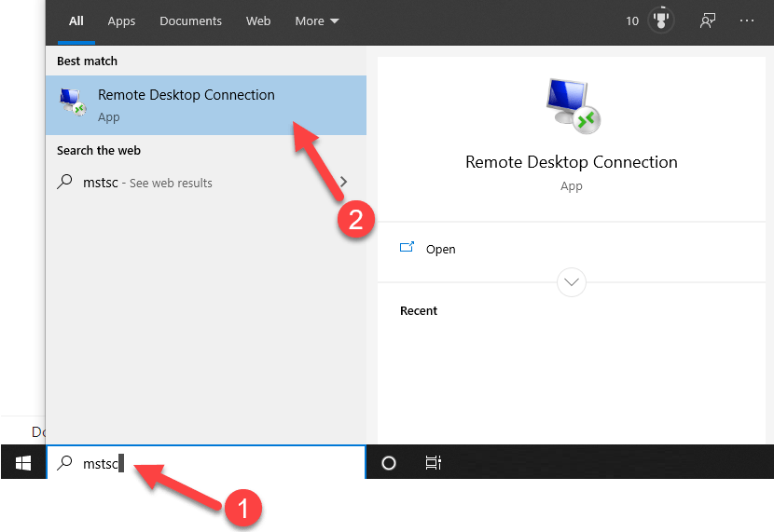774x532 pixels.
Task: Open Task View from the taskbar
Action: pos(433,463)
